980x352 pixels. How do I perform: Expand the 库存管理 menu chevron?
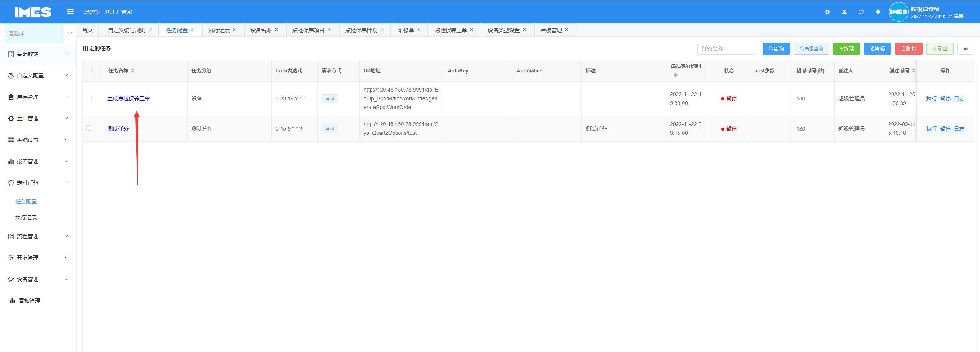(66, 97)
